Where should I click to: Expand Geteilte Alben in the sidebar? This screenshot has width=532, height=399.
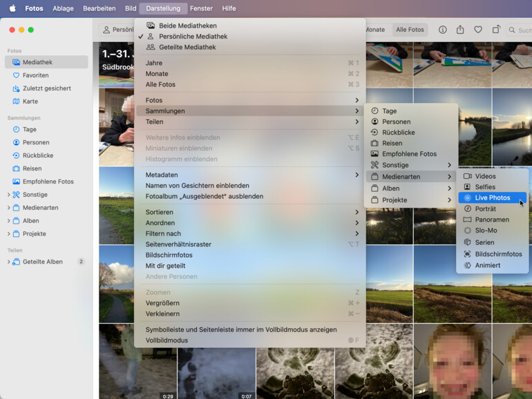coord(9,262)
